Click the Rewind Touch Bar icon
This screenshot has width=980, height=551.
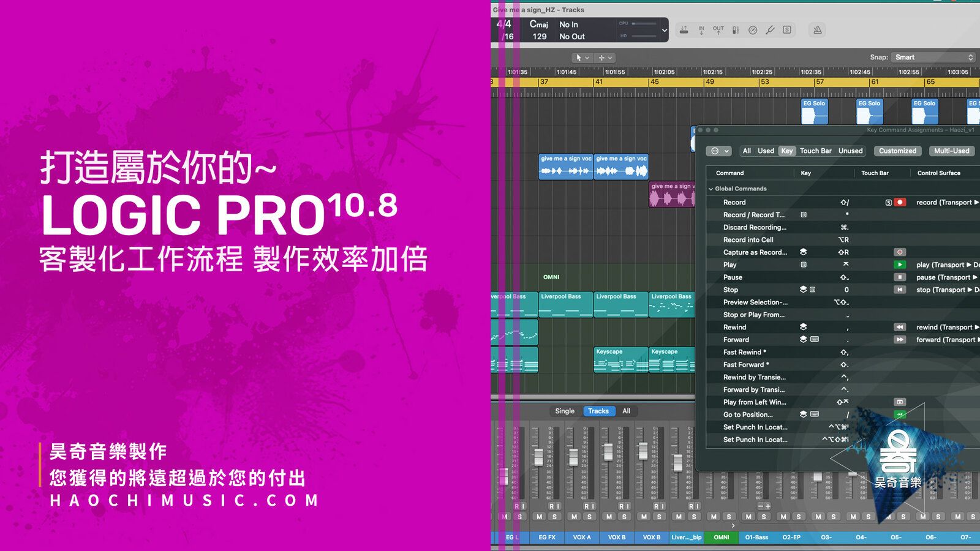[x=900, y=327]
